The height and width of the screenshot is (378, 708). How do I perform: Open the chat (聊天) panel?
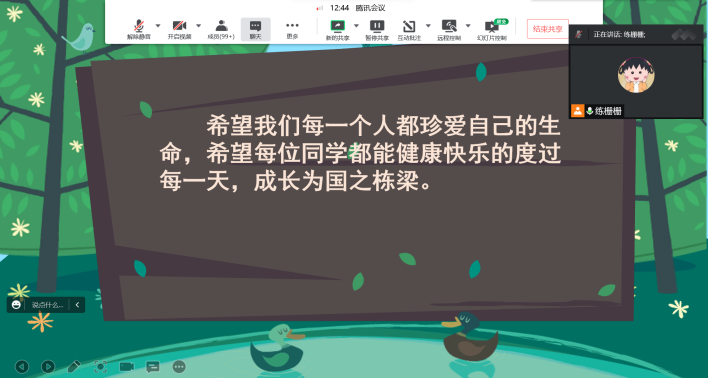(x=256, y=30)
